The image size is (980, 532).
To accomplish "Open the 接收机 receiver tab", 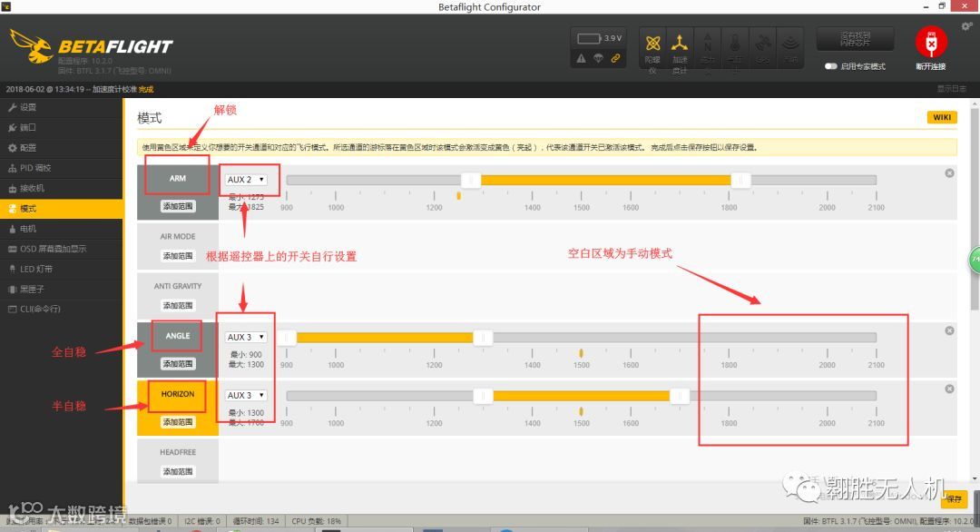I will [x=62, y=188].
